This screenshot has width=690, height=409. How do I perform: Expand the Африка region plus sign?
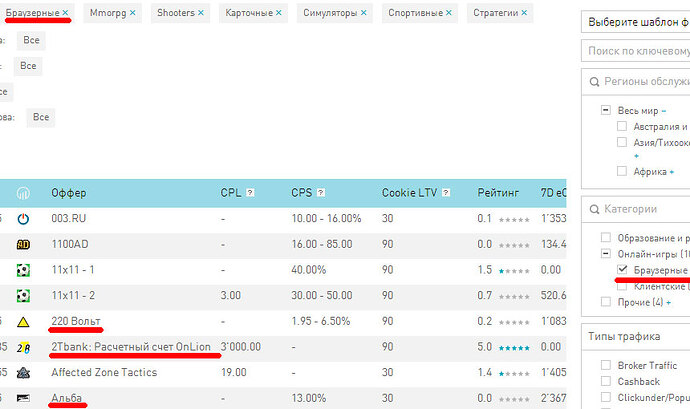tap(672, 172)
